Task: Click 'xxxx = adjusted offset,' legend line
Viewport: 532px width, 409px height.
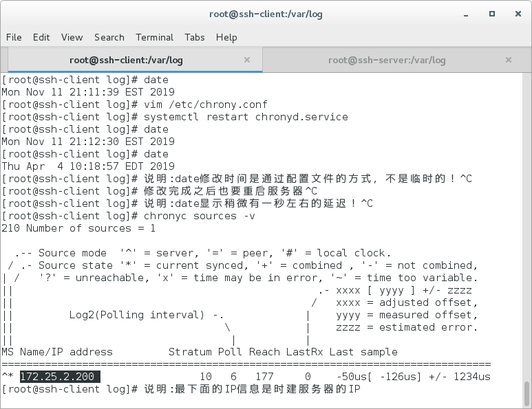Action: click(407, 302)
